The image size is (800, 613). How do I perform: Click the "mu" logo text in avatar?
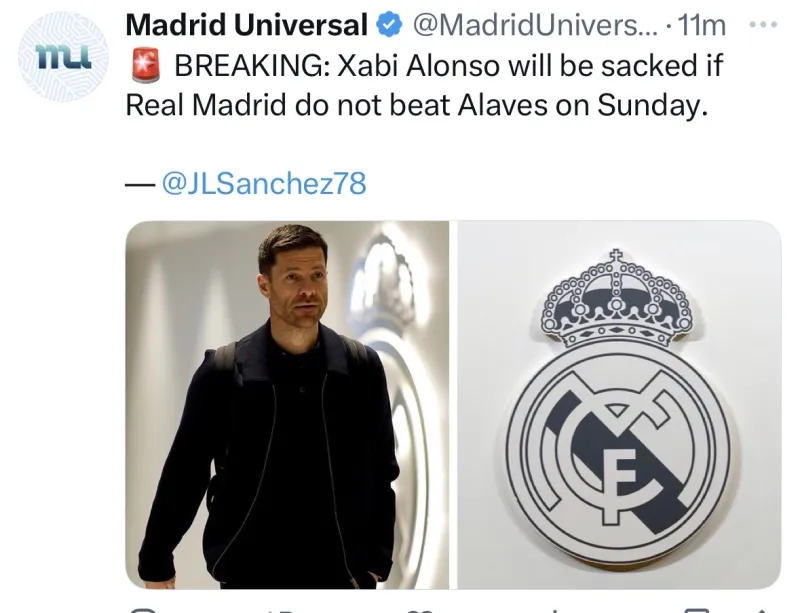(x=63, y=57)
